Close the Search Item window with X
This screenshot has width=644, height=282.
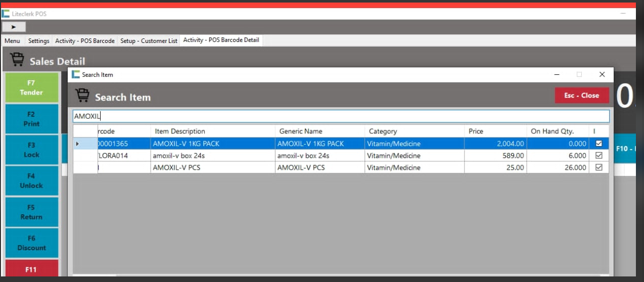tap(602, 74)
